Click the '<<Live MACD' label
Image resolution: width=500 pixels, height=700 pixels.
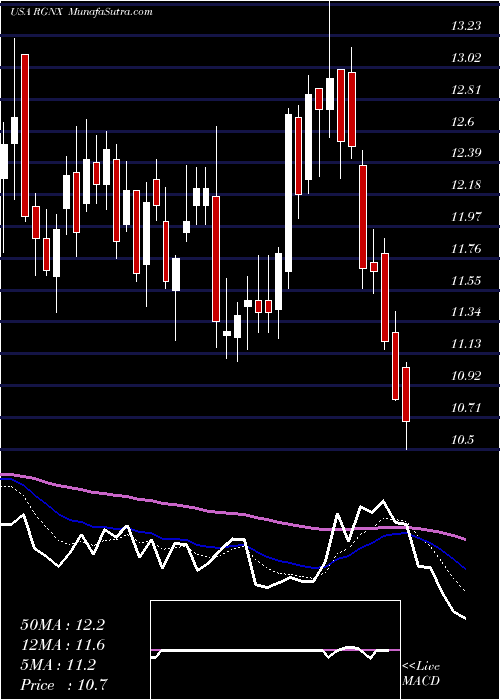click(421, 674)
